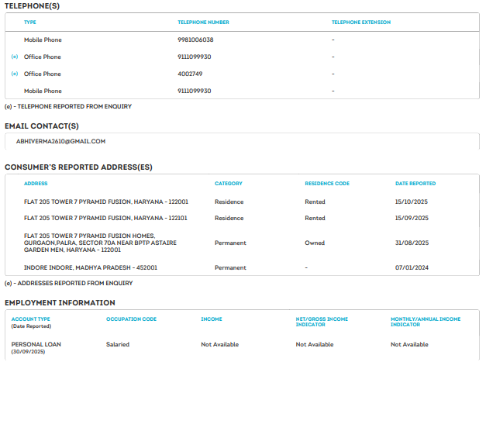
Task: Click the RESIDENCE CODE column header
Action: [327, 184]
